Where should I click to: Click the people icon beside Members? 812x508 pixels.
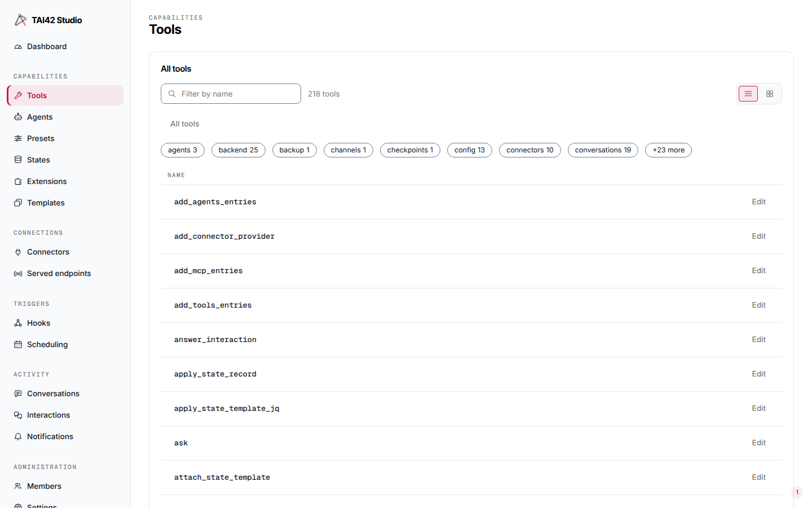pos(18,487)
